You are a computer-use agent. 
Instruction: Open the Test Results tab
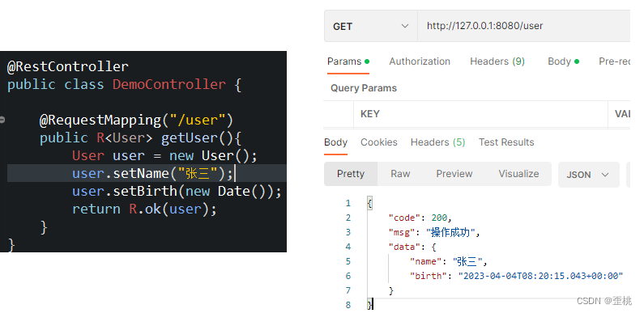(x=506, y=142)
